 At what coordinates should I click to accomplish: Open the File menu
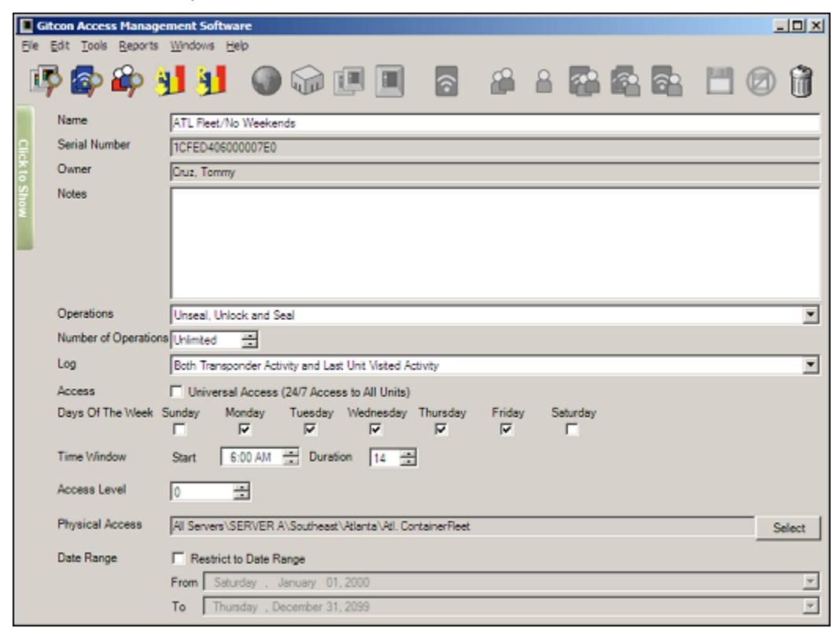(x=30, y=46)
